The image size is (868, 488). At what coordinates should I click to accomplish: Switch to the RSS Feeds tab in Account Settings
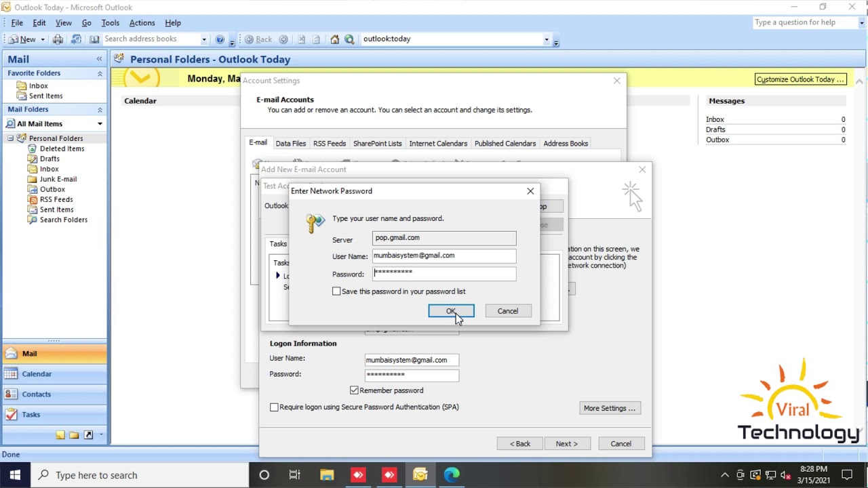pos(330,144)
